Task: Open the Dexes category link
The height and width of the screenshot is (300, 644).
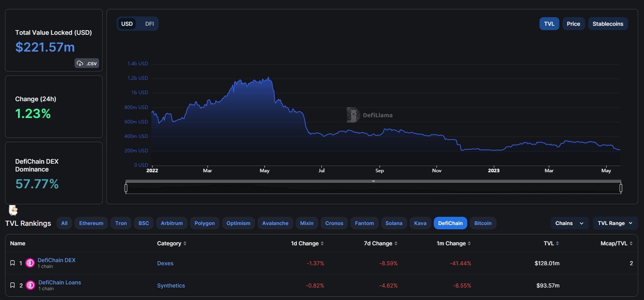Action: click(x=165, y=263)
